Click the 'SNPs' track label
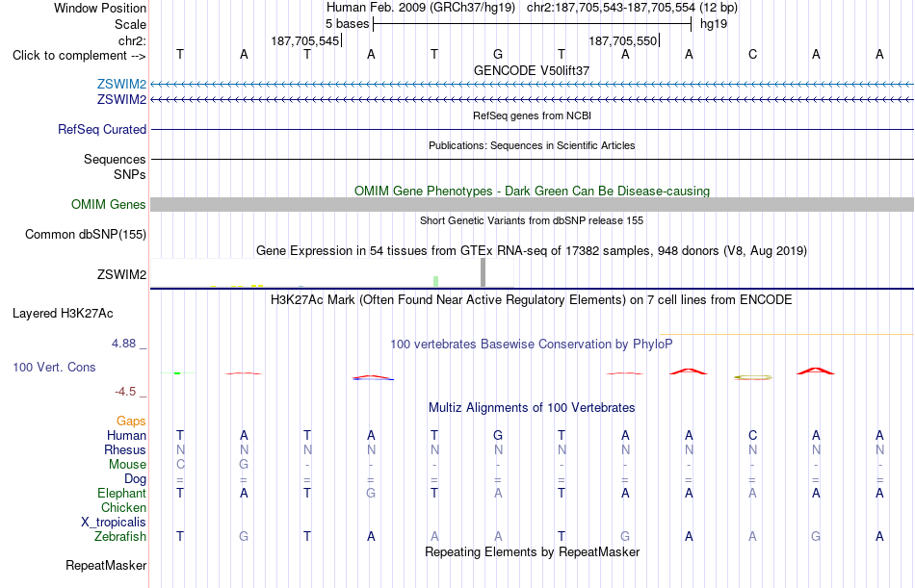 [x=130, y=174]
